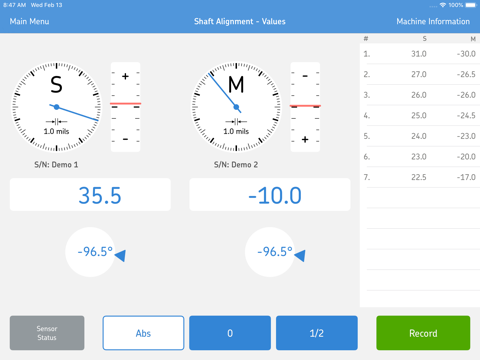Open Sensor Status
Image resolution: width=480 pixels, height=360 pixels.
47,333
